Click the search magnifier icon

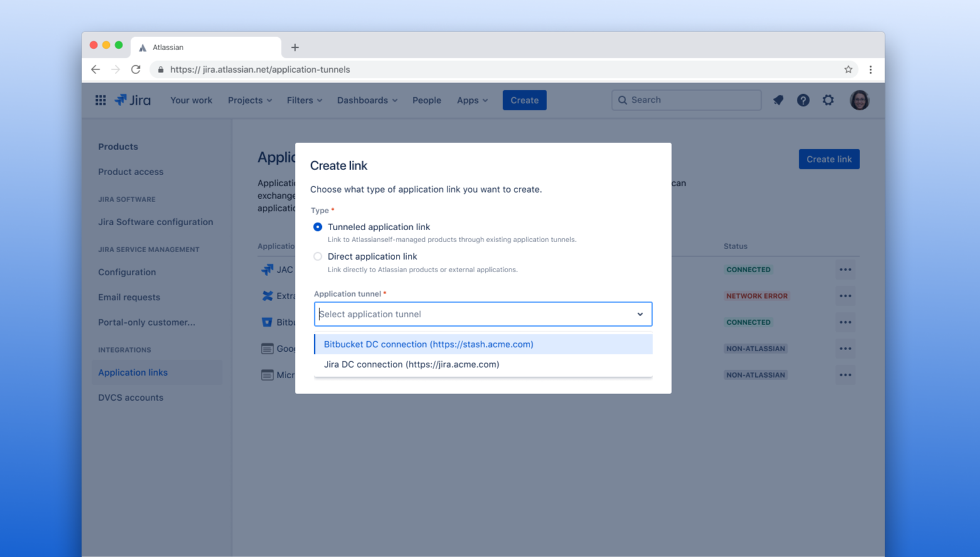pos(622,100)
